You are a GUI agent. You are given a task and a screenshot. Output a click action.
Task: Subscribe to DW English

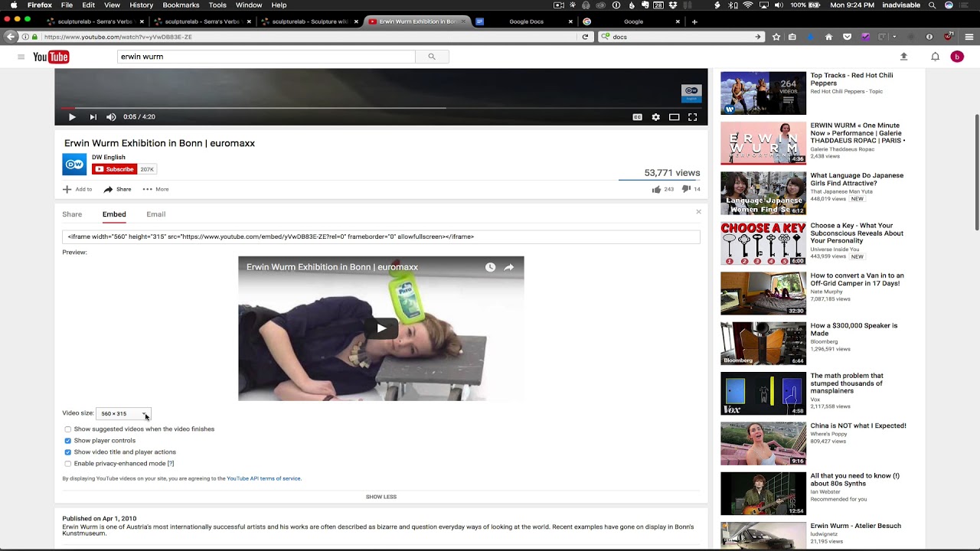(x=114, y=169)
